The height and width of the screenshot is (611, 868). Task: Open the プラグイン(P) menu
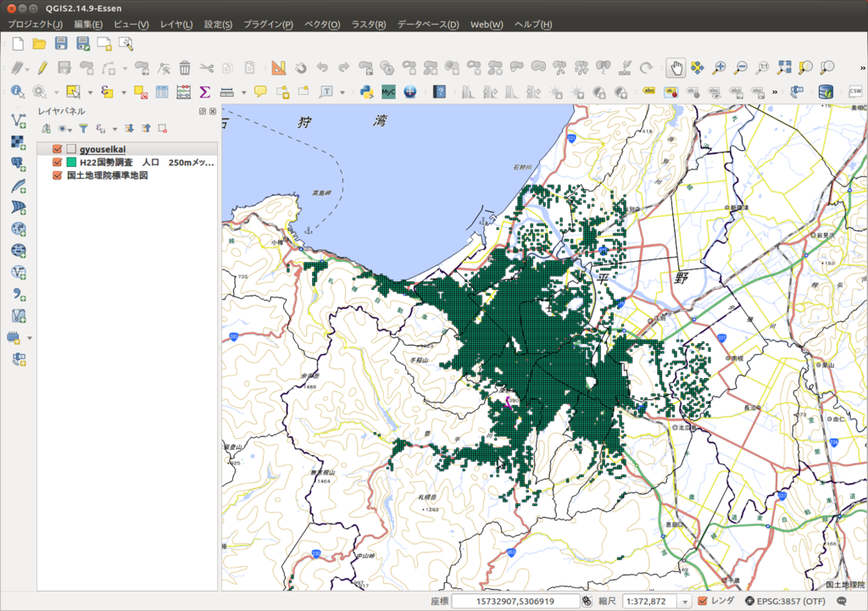pyautogui.click(x=268, y=25)
